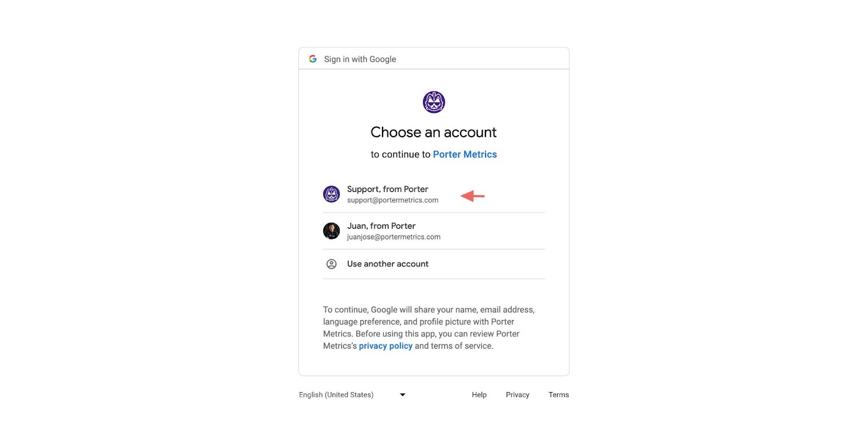Click the red arrow beside Support account
868x423 pixels.
coord(473,196)
